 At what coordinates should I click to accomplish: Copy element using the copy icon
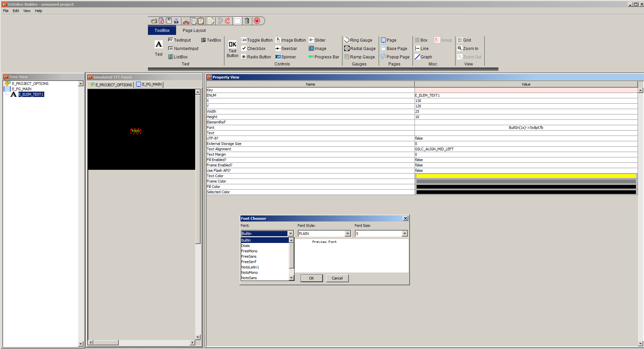pyautogui.click(x=194, y=21)
